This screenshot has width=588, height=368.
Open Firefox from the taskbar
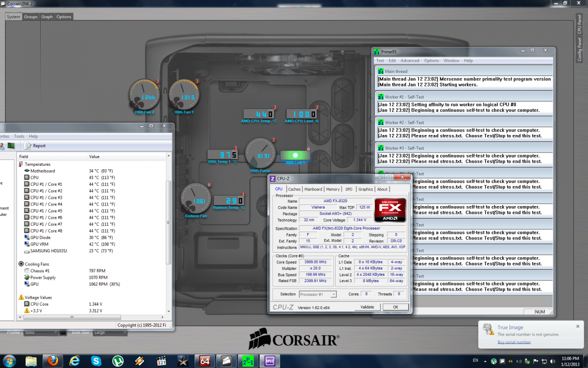[53, 361]
